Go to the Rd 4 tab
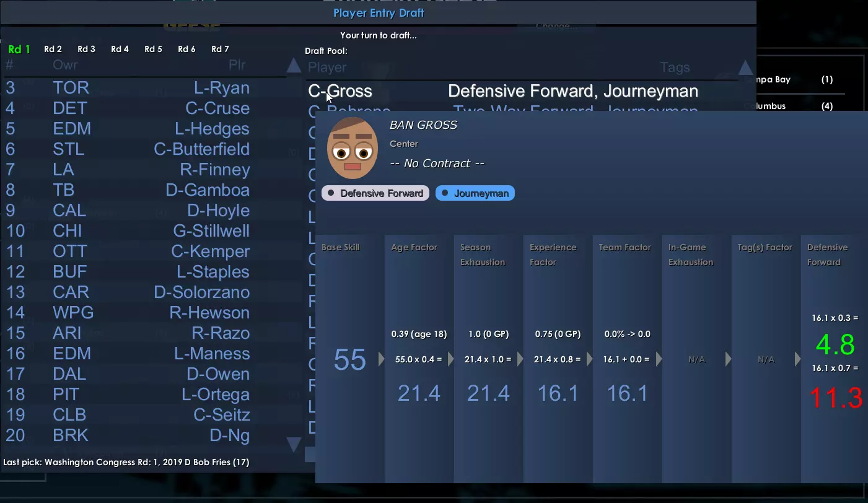868x503 pixels. click(x=120, y=50)
